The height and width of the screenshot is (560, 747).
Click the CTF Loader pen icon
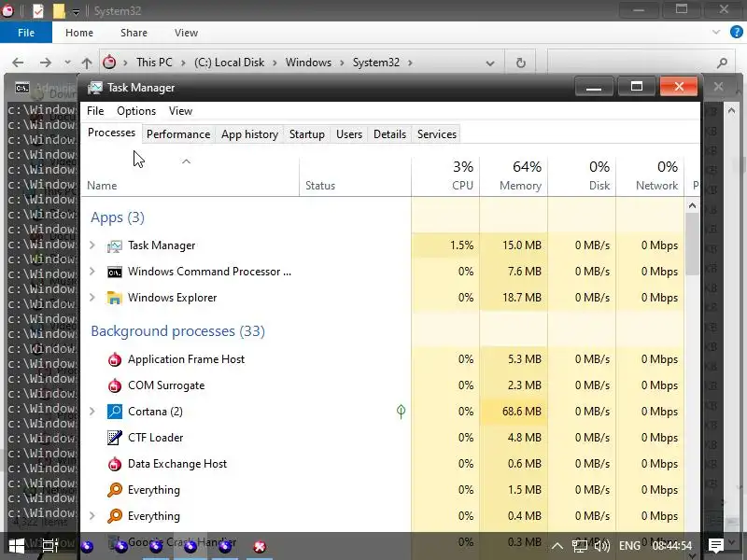point(114,438)
